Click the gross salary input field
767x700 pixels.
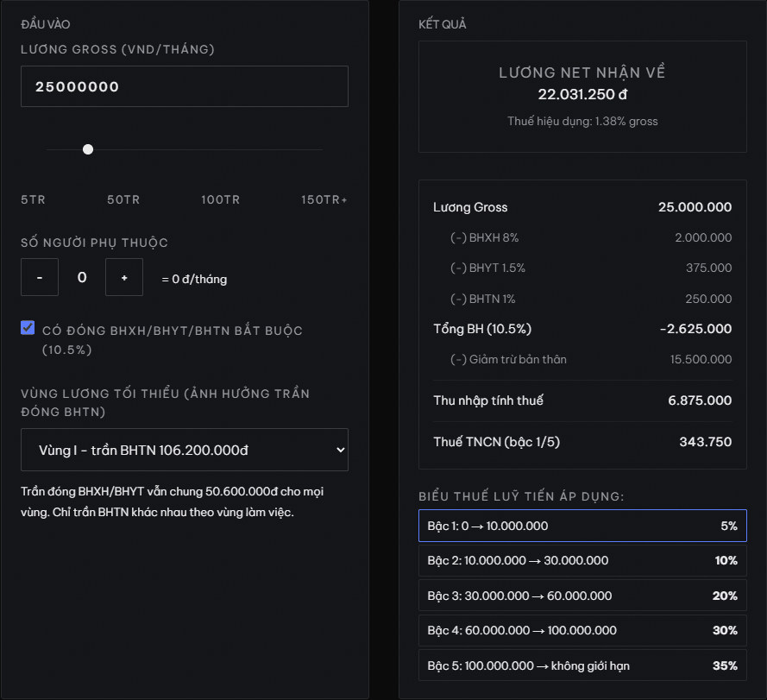[185, 86]
